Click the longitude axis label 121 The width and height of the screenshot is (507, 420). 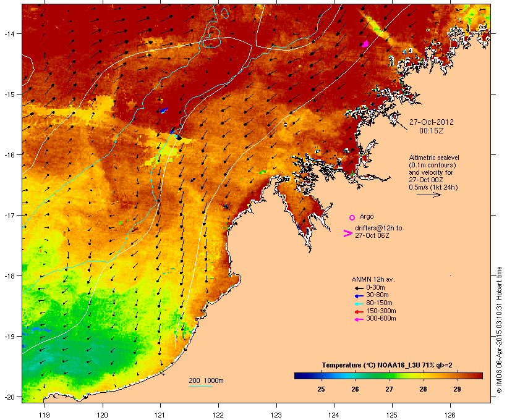pyautogui.click(x=160, y=415)
